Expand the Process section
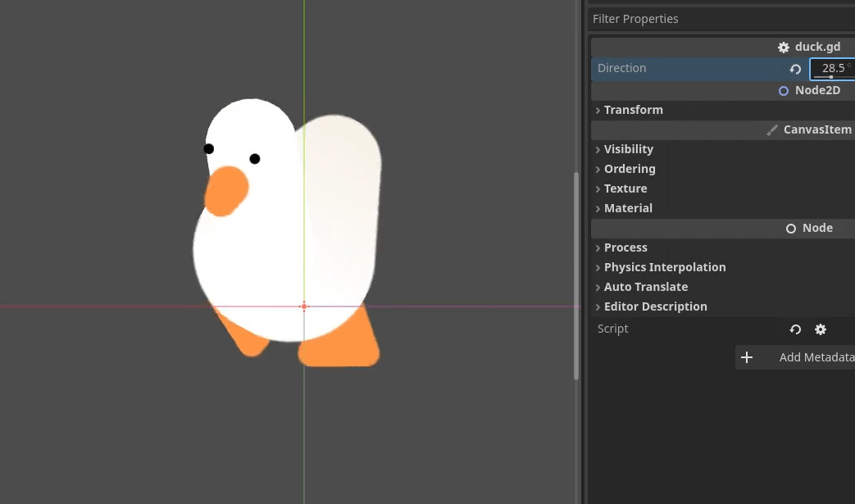This screenshot has height=504, width=855. pyautogui.click(x=625, y=247)
